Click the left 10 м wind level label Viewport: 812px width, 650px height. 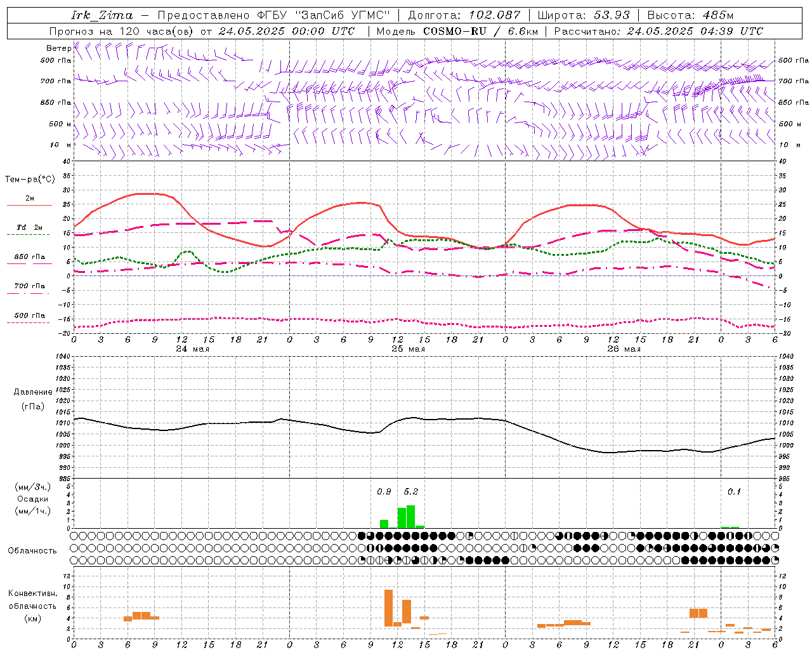click(x=60, y=145)
